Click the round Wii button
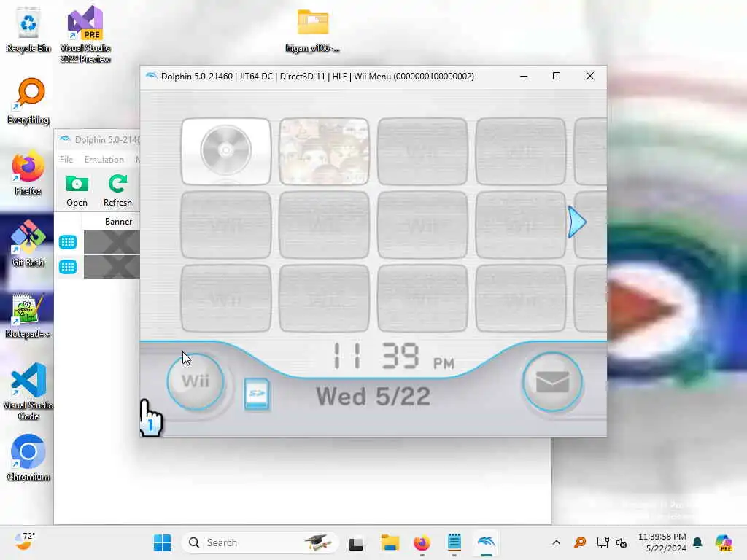The height and width of the screenshot is (560, 747). click(x=196, y=381)
